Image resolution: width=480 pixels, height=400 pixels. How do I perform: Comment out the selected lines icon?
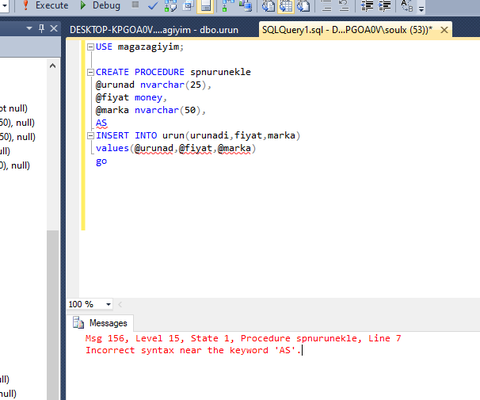[x=327, y=6]
